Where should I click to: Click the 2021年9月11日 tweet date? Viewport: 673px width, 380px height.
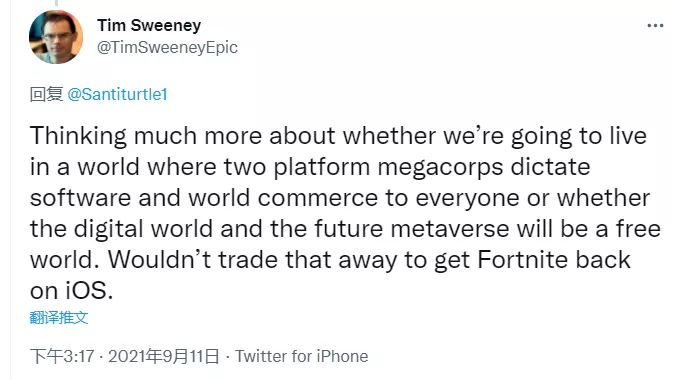164,356
